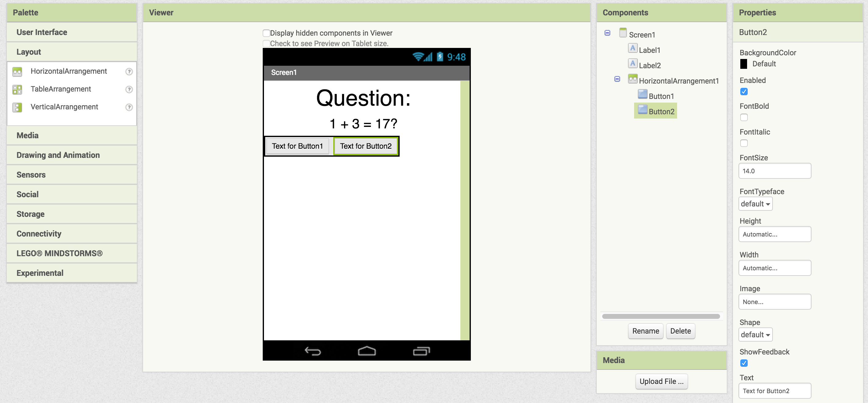The width and height of the screenshot is (868, 403).
Task: Uncheck the ShowFeedback checkbox
Action: point(744,363)
